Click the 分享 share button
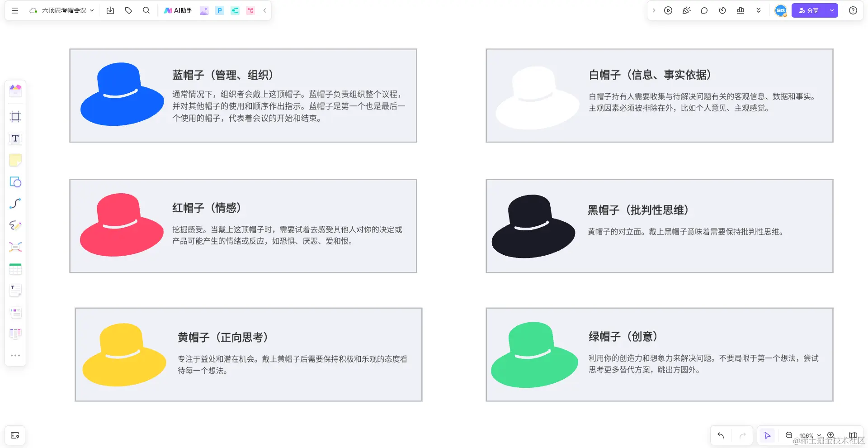The width and height of the screenshot is (868, 448). 809,10
